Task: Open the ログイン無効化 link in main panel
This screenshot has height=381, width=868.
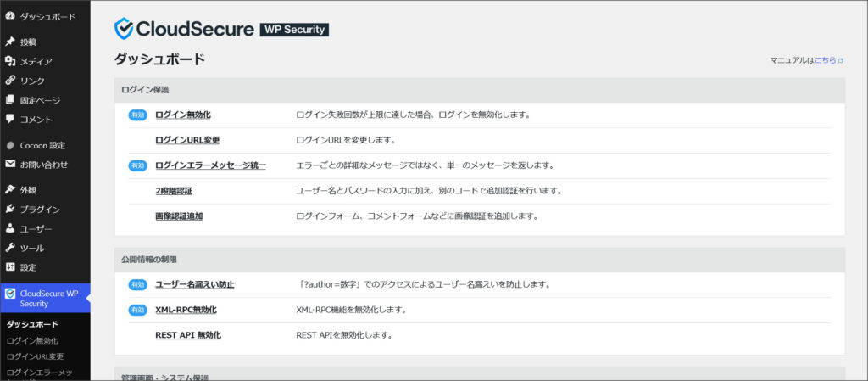Action: pyautogui.click(x=183, y=115)
